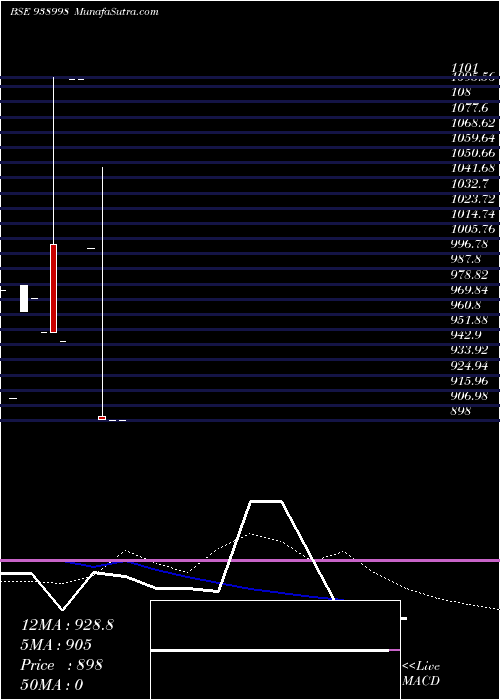Click the 915.96 price axis label

point(469,381)
